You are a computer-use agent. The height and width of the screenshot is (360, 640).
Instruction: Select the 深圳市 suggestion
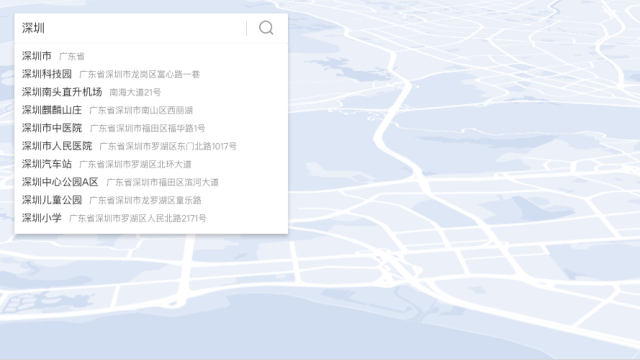coord(151,56)
